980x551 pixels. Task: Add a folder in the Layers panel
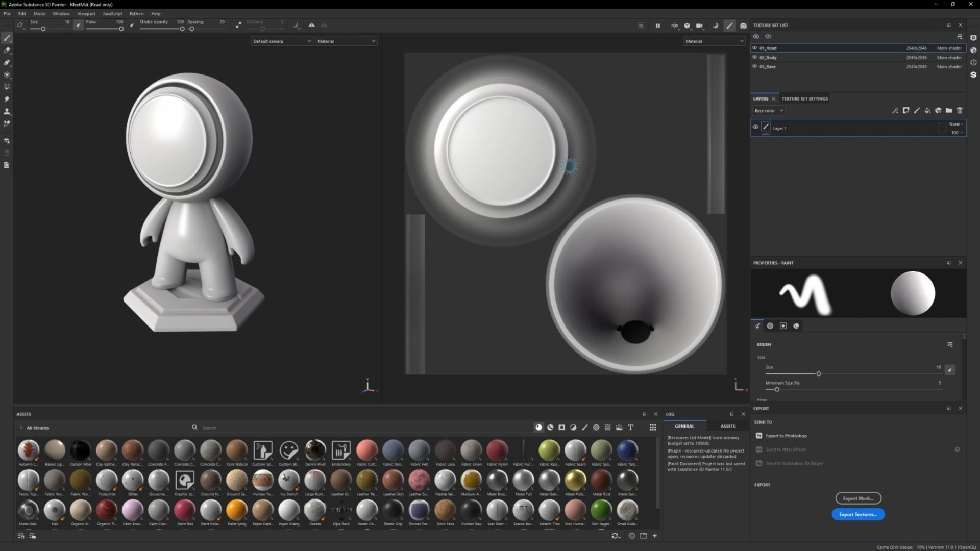click(x=949, y=110)
